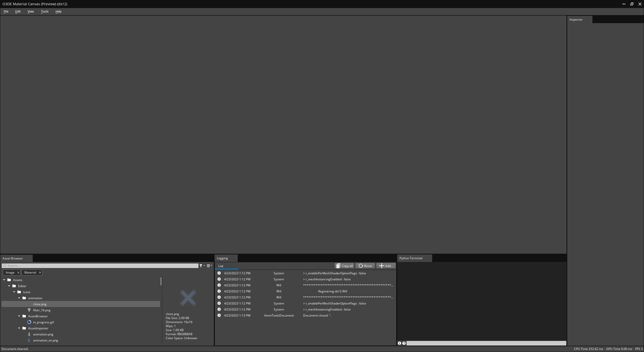Remove the Image filter tag

coord(18,273)
